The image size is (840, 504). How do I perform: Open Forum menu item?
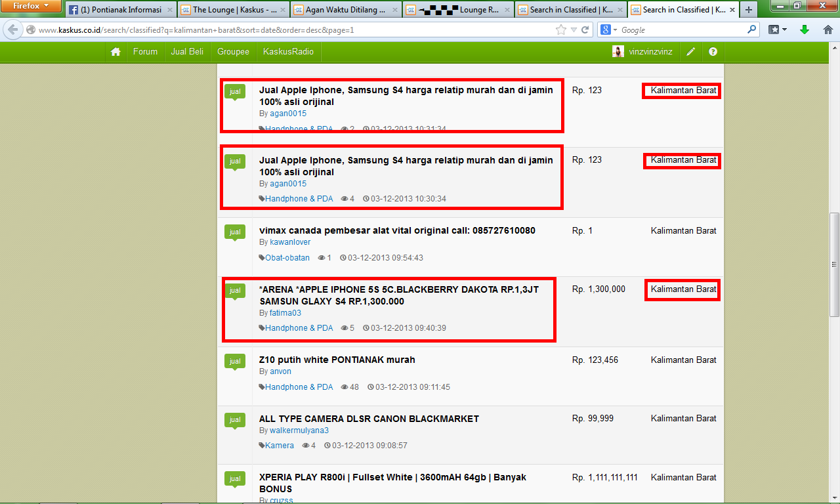[x=145, y=52]
